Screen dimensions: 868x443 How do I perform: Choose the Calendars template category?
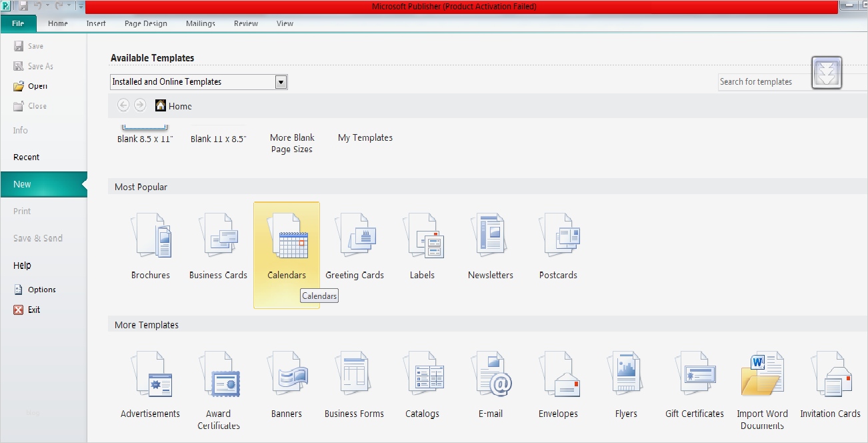click(287, 247)
